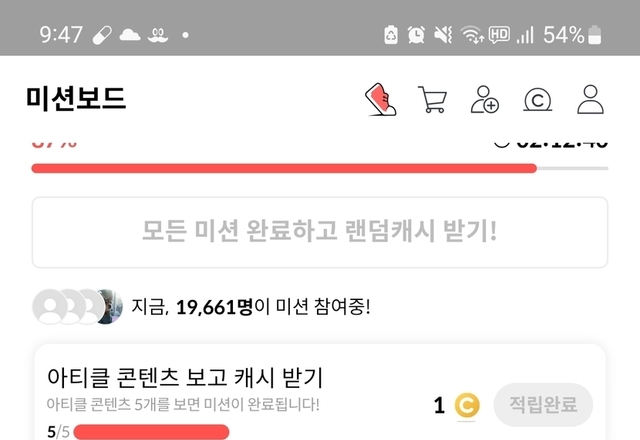Tap the gold coin reward icon
Image resolution: width=640 pixels, height=440 pixels.
point(467,406)
